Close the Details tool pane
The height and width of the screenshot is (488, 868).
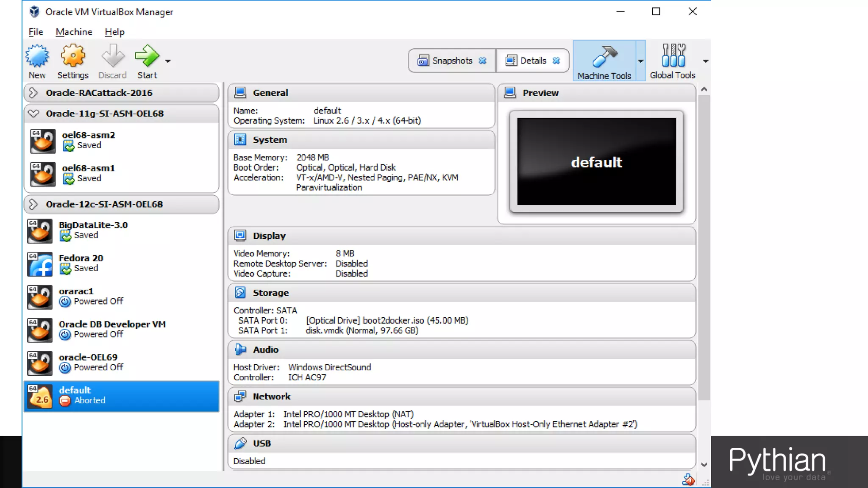click(x=556, y=61)
